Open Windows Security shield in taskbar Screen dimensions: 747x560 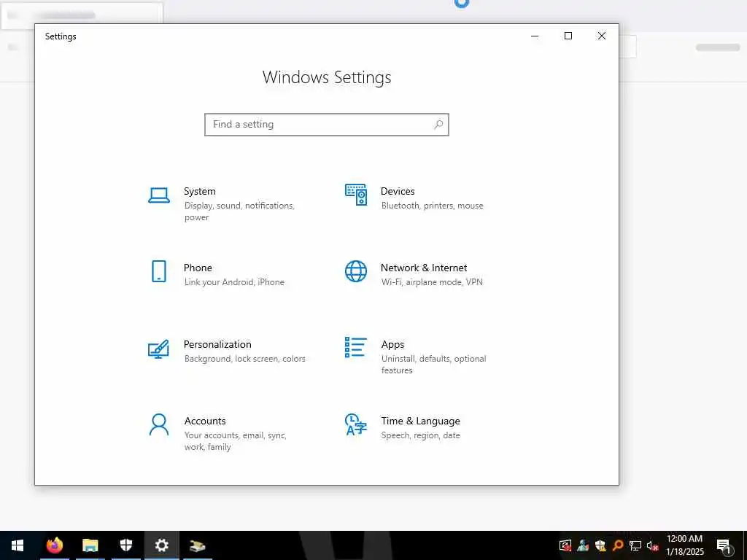125,545
